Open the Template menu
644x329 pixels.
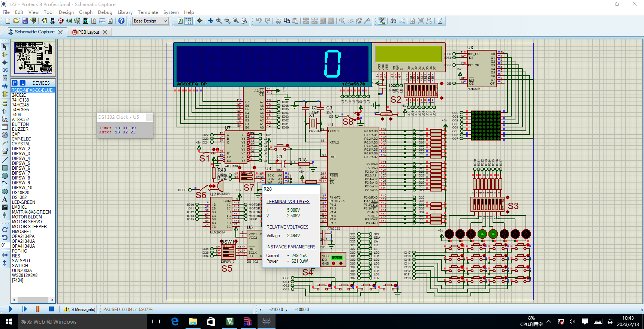pyautogui.click(x=148, y=12)
